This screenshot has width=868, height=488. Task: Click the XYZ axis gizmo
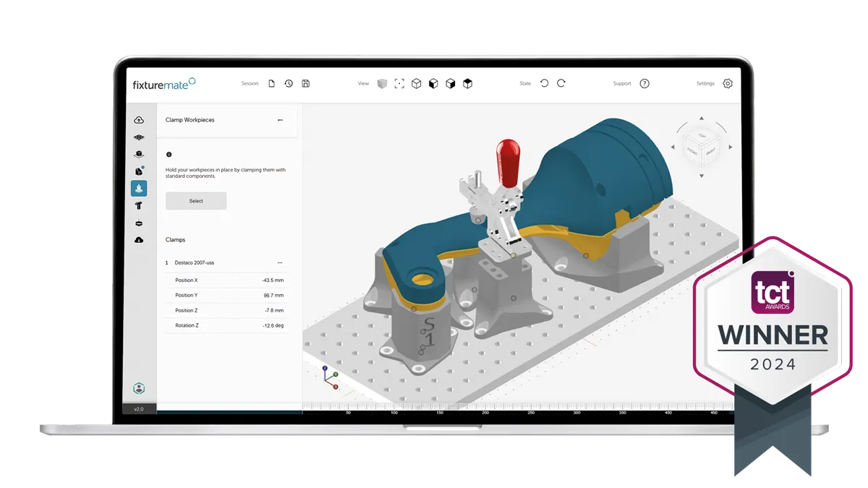click(x=329, y=377)
